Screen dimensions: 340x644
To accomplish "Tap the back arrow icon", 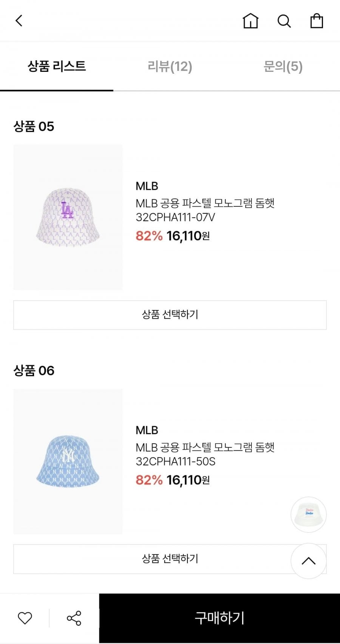I will (x=19, y=21).
